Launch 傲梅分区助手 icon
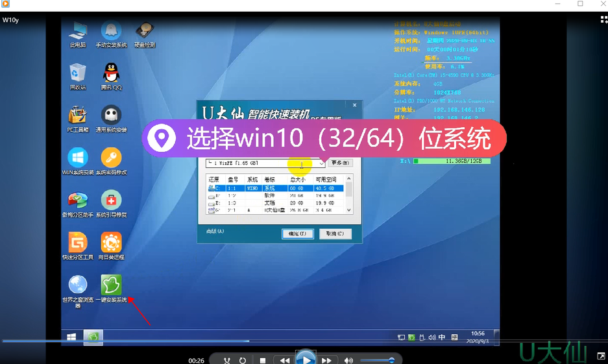This screenshot has width=608, height=364. 78,204
